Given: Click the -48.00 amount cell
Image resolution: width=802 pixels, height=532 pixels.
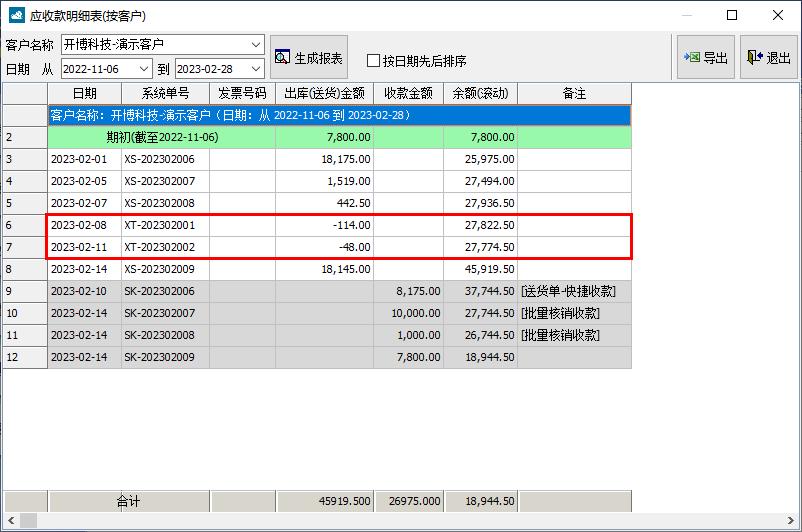Looking at the screenshot, I should (x=324, y=247).
